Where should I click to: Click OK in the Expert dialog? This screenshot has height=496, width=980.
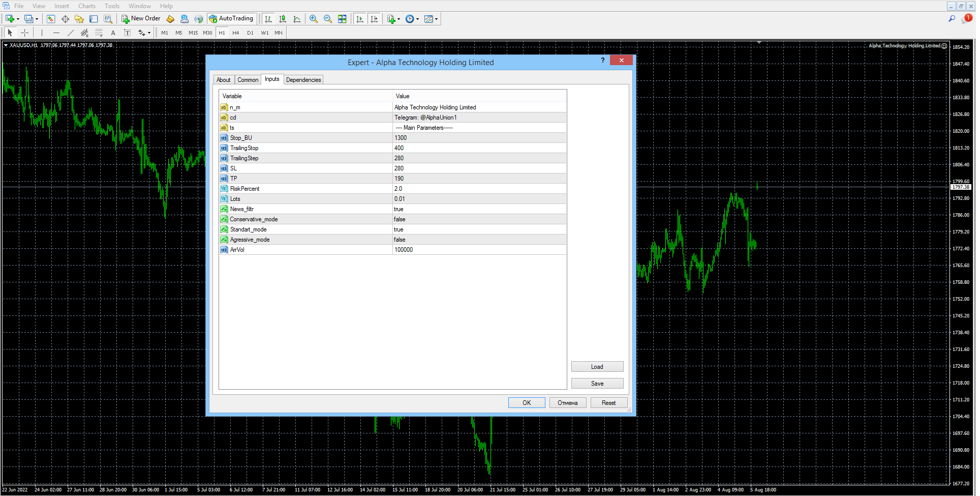coord(527,403)
